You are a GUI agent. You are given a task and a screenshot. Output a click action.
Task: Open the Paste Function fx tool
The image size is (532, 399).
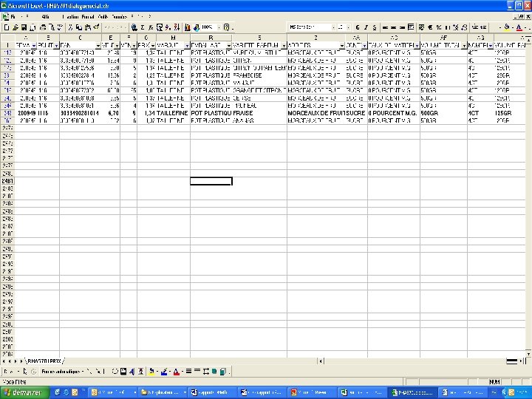click(151, 27)
